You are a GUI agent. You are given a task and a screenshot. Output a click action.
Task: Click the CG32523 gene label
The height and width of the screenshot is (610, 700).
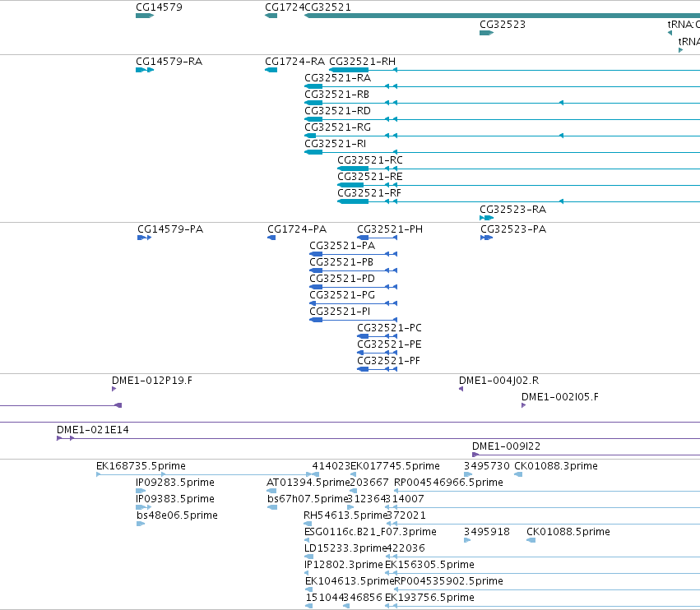pos(503,25)
